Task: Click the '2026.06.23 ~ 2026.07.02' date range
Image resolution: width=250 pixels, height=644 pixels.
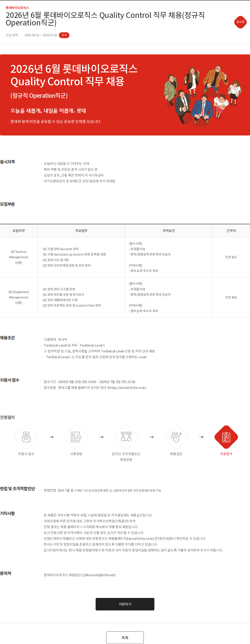Action: [41, 35]
